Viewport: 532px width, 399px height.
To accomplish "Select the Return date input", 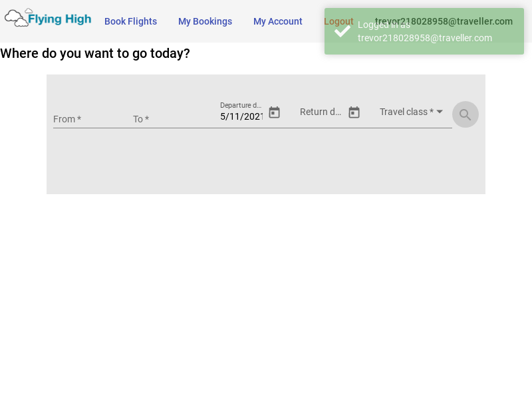I will click(x=321, y=112).
